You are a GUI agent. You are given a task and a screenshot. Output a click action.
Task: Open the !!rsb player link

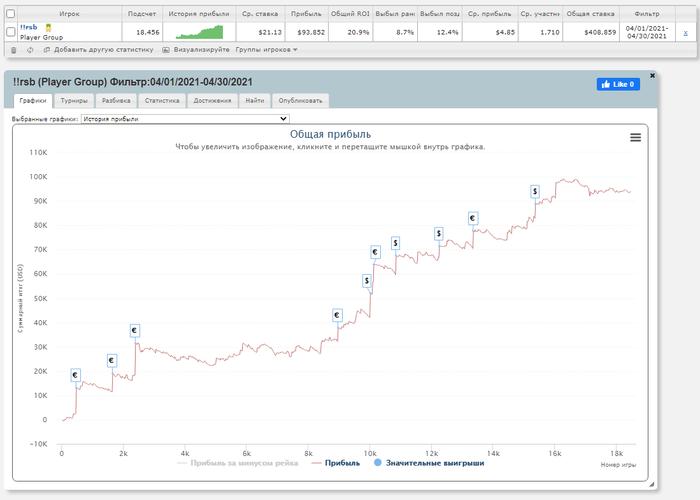29,27
